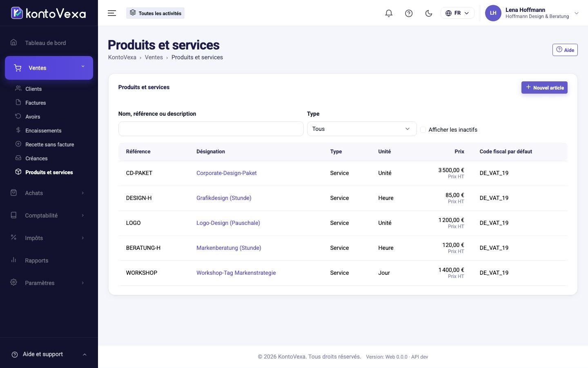The width and height of the screenshot is (588, 368).
Task: Open the Type dropdown showing Tous
Action: [362, 129]
